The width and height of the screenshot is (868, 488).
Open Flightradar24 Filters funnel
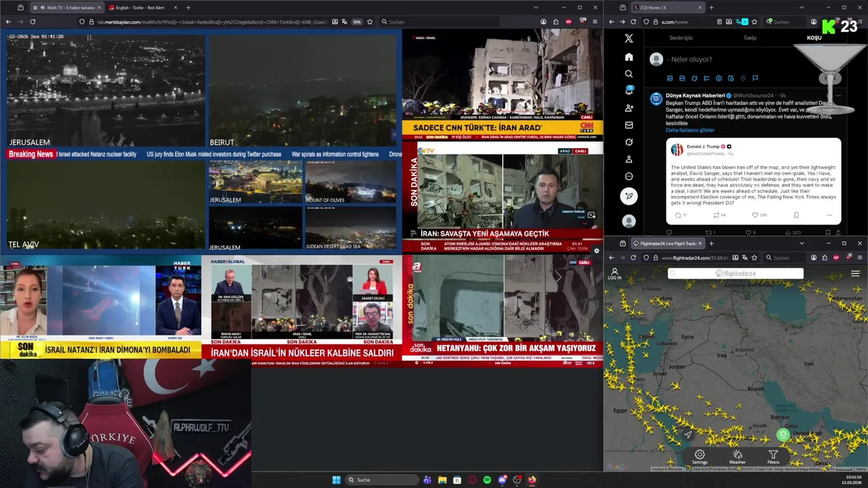(773, 457)
